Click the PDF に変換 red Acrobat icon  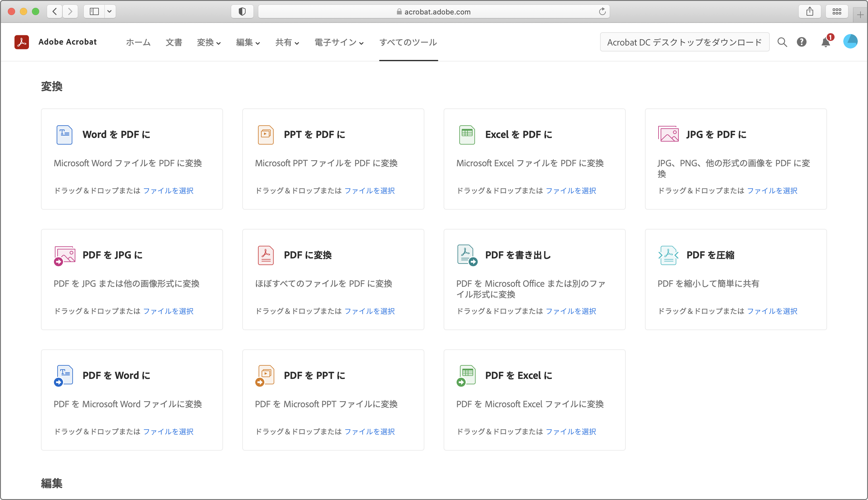click(x=266, y=255)
